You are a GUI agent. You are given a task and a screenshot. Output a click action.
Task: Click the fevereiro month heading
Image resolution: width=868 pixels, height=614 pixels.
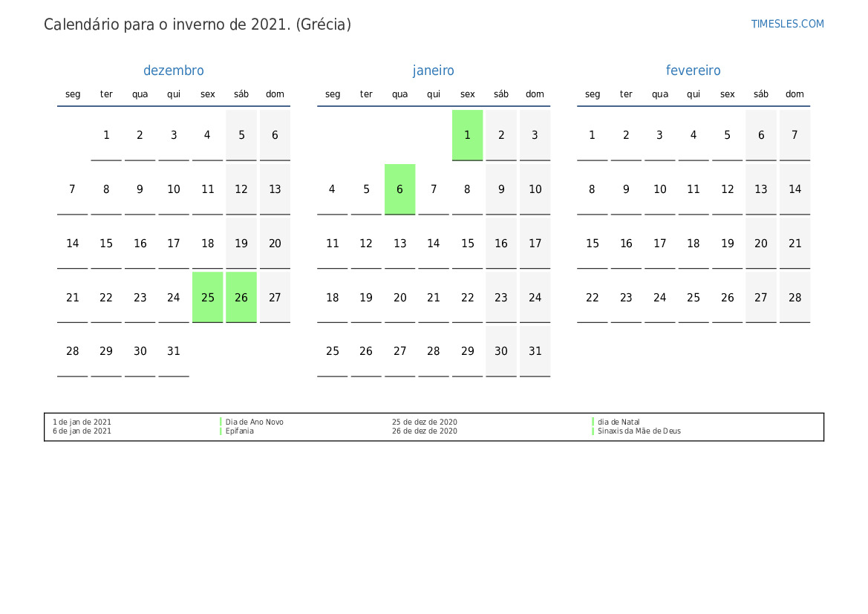pyautogui.click(x=693, y=71)
